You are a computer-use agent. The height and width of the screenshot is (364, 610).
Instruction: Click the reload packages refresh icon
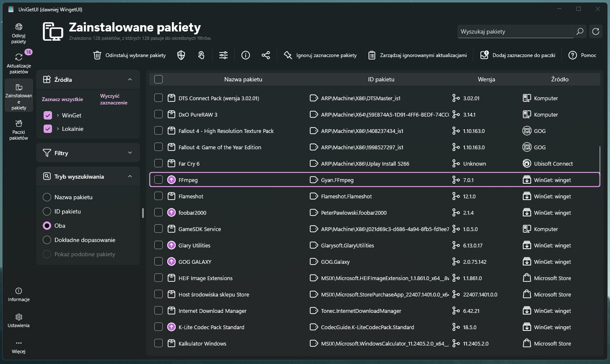click(x=595, y=31)
